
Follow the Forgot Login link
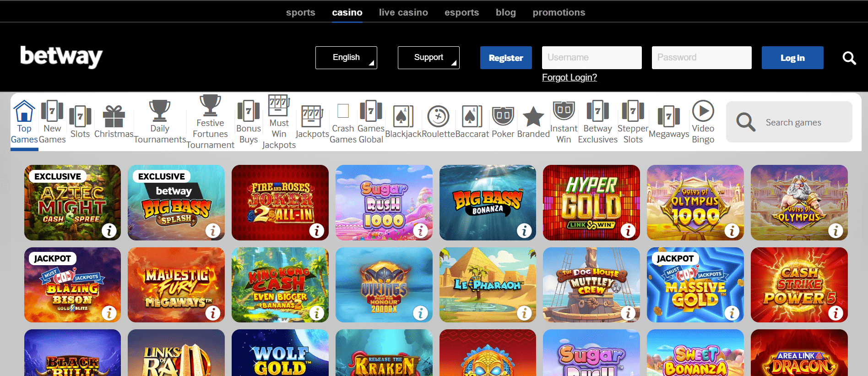click(x=569, y=77)
